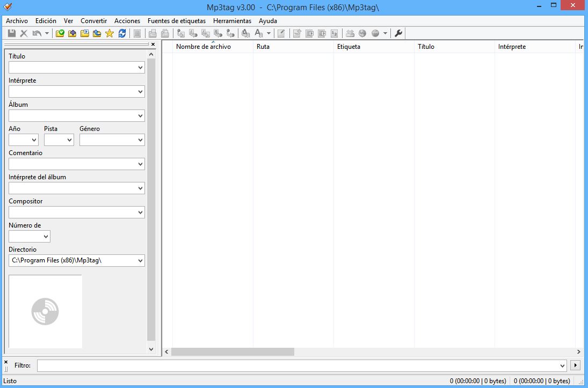Click the filter arrow button right of Filtro
The width and height of the screenshot is (588, 388).
[575, 365]
